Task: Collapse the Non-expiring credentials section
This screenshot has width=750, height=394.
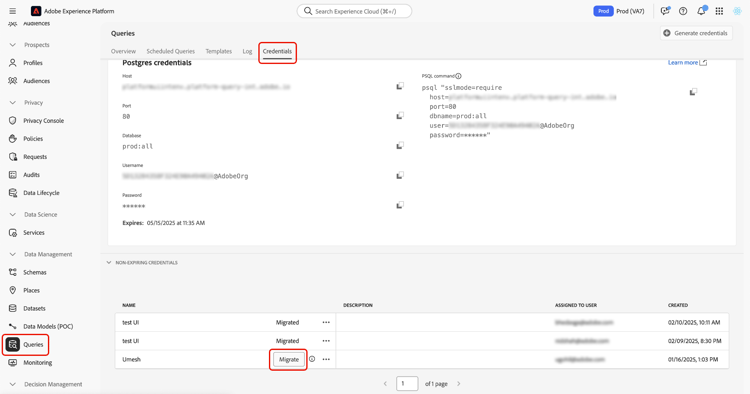Action: click(109, 263)
